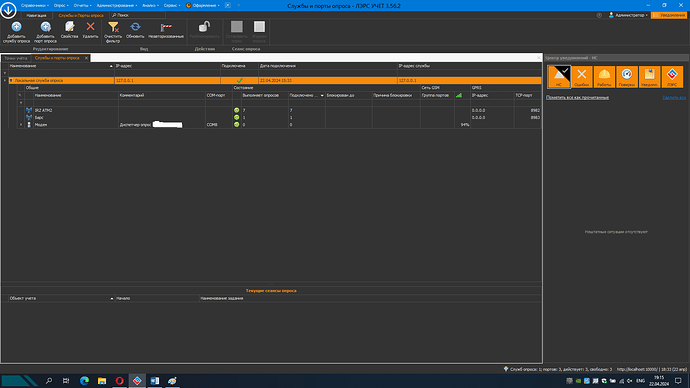
Task: Open Word from the taskbar
Action: [154, 381]
